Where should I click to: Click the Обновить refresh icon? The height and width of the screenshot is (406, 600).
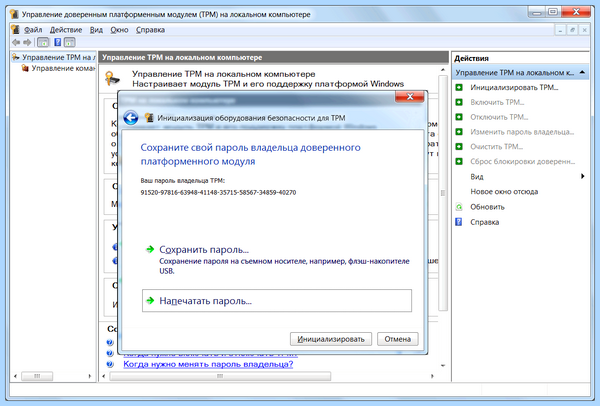click(459, 207)
